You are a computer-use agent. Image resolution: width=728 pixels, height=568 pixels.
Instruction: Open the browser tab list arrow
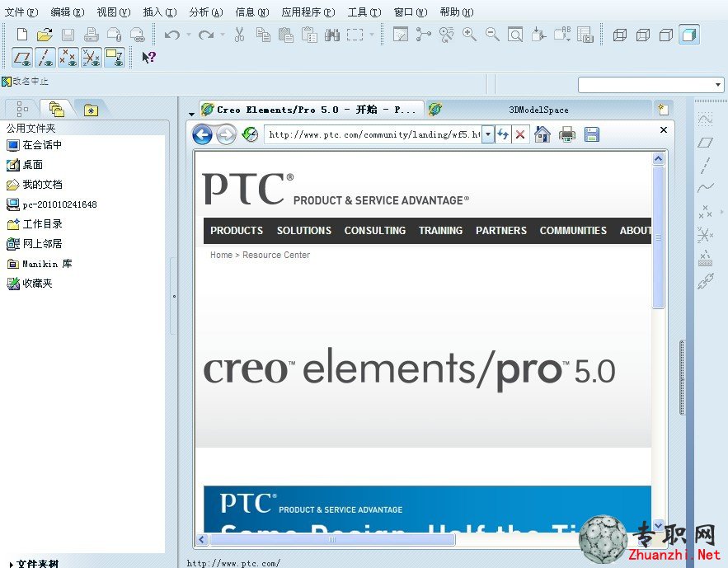[191, 114]
